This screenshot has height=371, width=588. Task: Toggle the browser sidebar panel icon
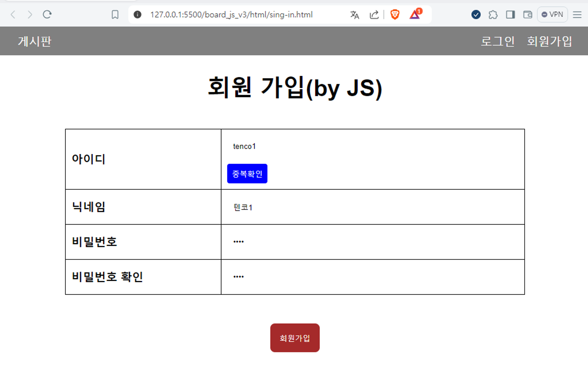click(x=510, y=14)
